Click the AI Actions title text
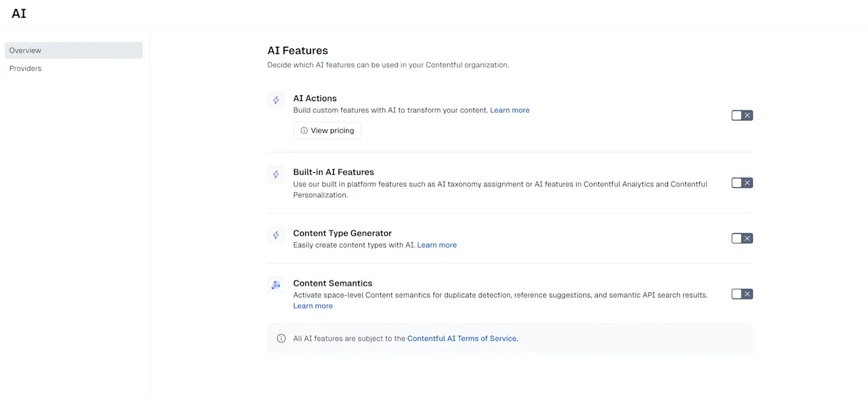Image resolution: width=868 pixels, height=398 pixels. (315, 99)
